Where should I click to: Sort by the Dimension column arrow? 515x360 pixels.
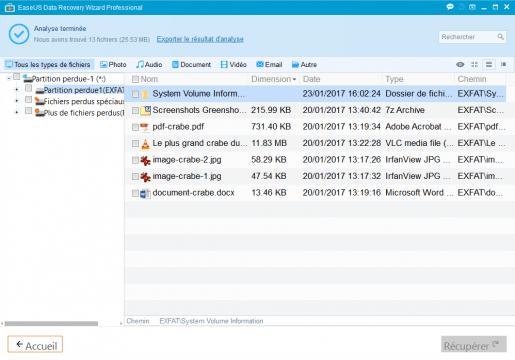294,80
